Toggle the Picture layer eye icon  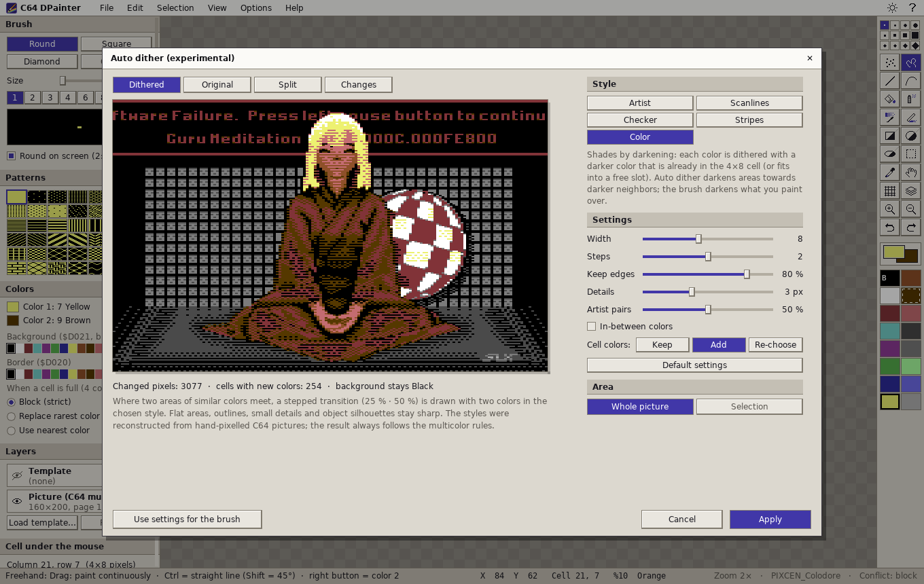click(x=18, y=501)
